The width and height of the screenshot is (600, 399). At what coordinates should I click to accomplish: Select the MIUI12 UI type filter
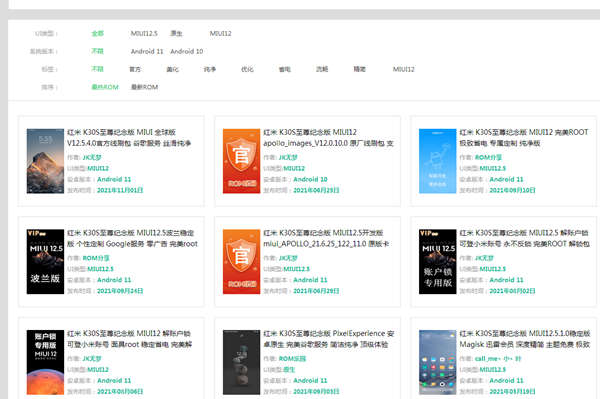(x=220, y=33)
